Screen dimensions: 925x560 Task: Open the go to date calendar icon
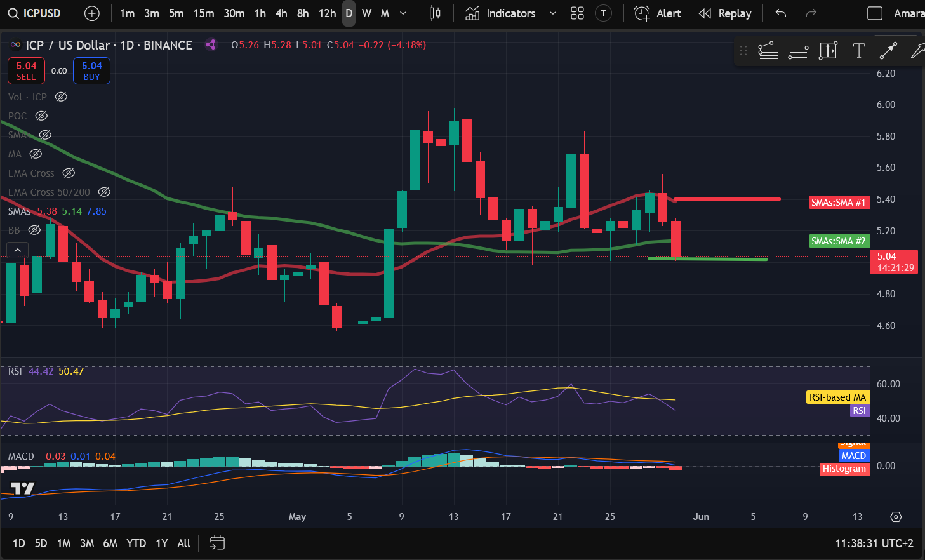(217, 543)
